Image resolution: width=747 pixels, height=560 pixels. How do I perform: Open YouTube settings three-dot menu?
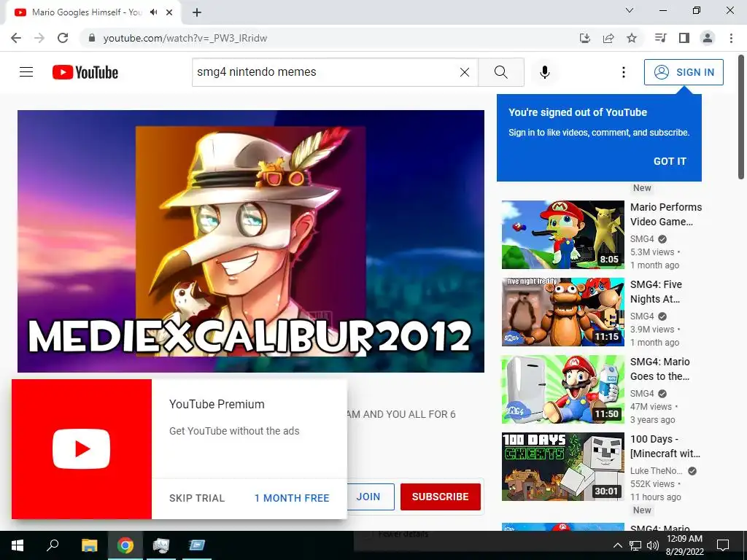tap(623, 72)
